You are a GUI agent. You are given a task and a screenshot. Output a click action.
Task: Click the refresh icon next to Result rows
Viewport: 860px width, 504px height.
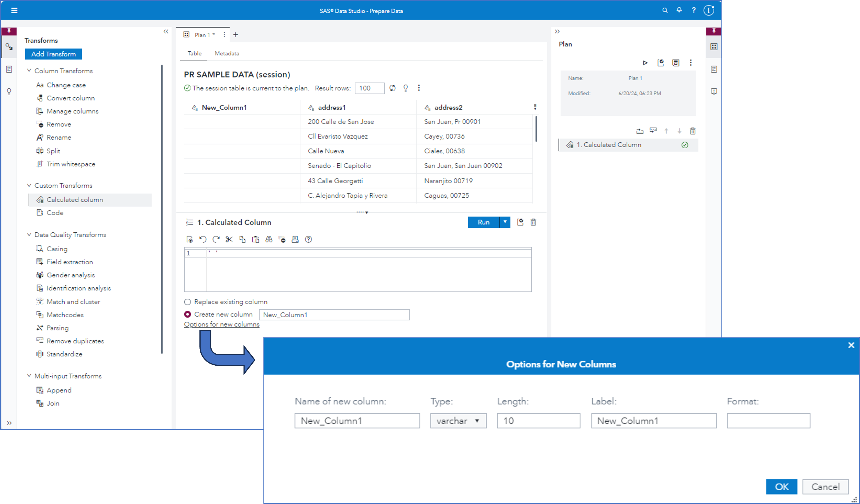[392, 88]
